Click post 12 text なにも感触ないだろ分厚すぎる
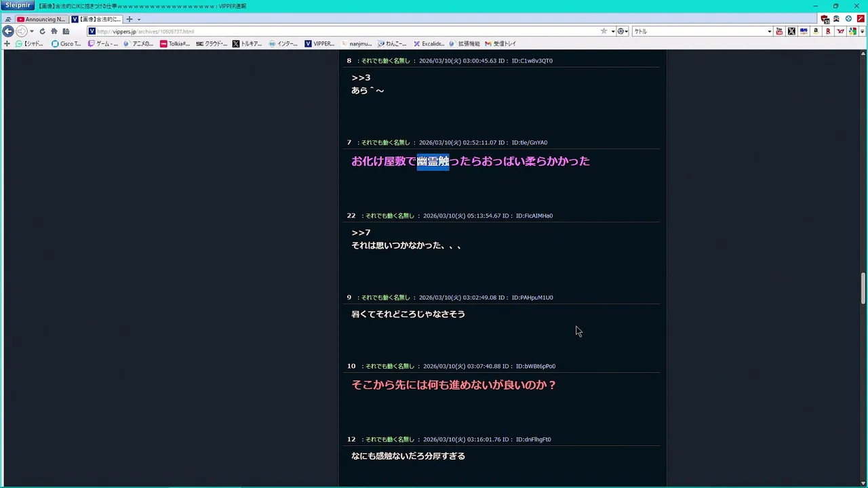Screen dimensions: 868x488 408,456
